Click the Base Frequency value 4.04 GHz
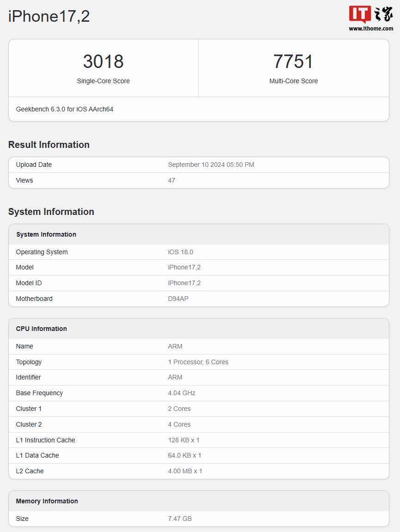Image resolution: width=400 pixels, height=532 pixels. (182, 393)
